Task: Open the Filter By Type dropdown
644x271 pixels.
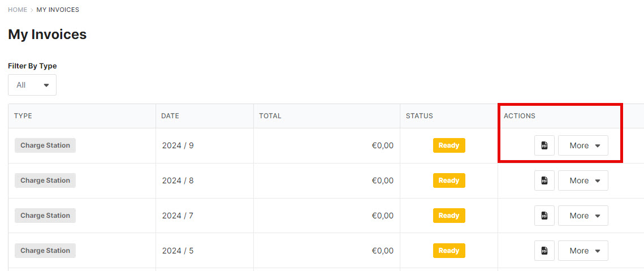Action: coord(32,85)
